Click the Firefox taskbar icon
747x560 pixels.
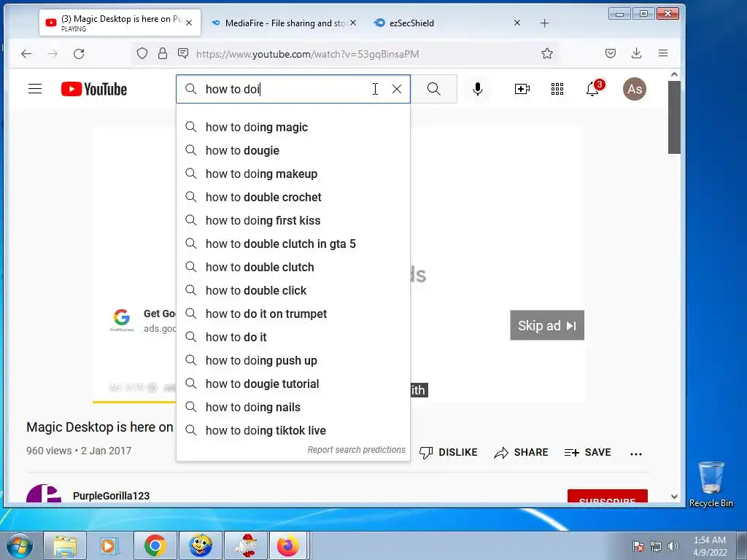[x=288, y=545]
